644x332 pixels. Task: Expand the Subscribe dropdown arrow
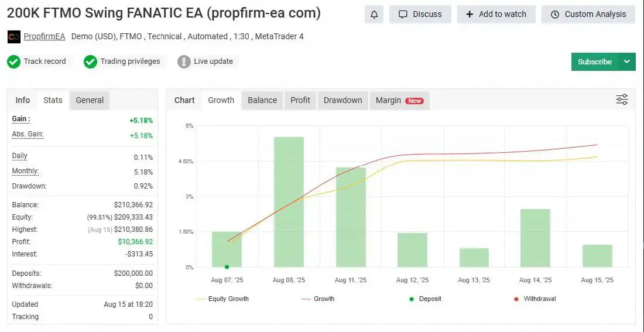(x=627, y=61)
